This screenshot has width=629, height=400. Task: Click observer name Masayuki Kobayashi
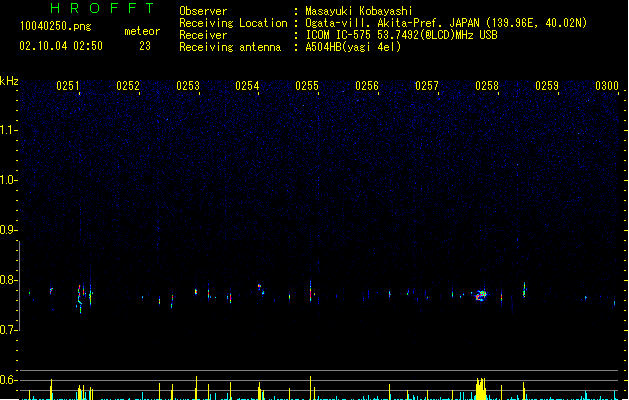pos(359,11)
